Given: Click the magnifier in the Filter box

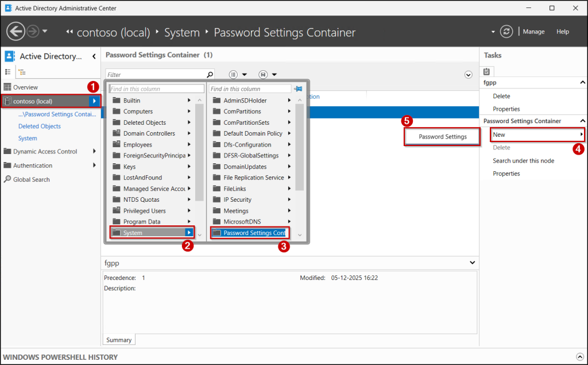Looking at the screenshot, I should (x=210, y=74).
